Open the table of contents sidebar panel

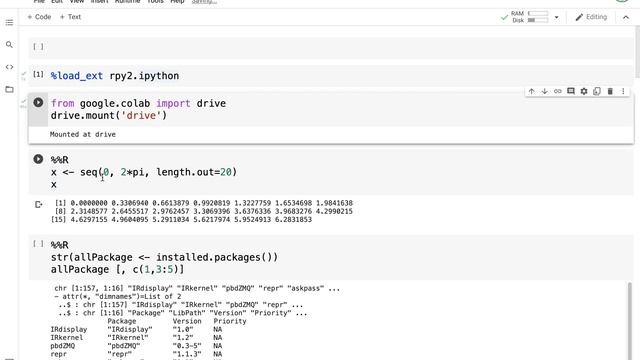[9, 22]
